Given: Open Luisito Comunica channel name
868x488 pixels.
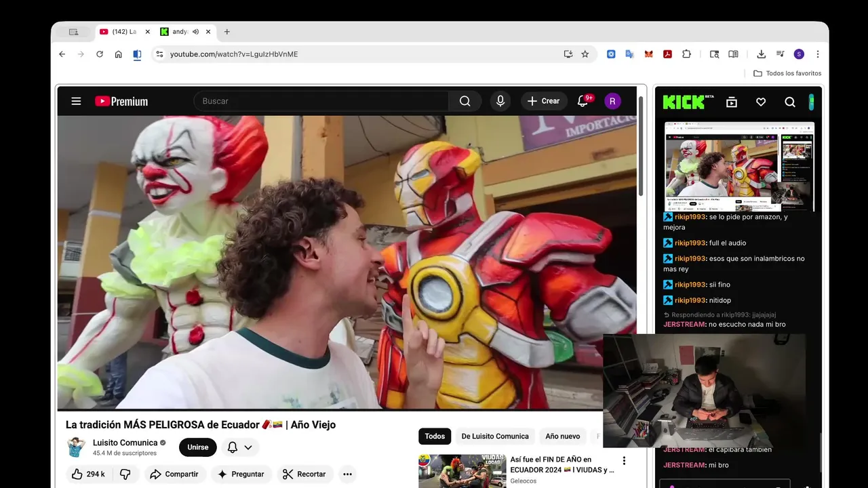Looking at the screenshot, I should tap(125, 443).
